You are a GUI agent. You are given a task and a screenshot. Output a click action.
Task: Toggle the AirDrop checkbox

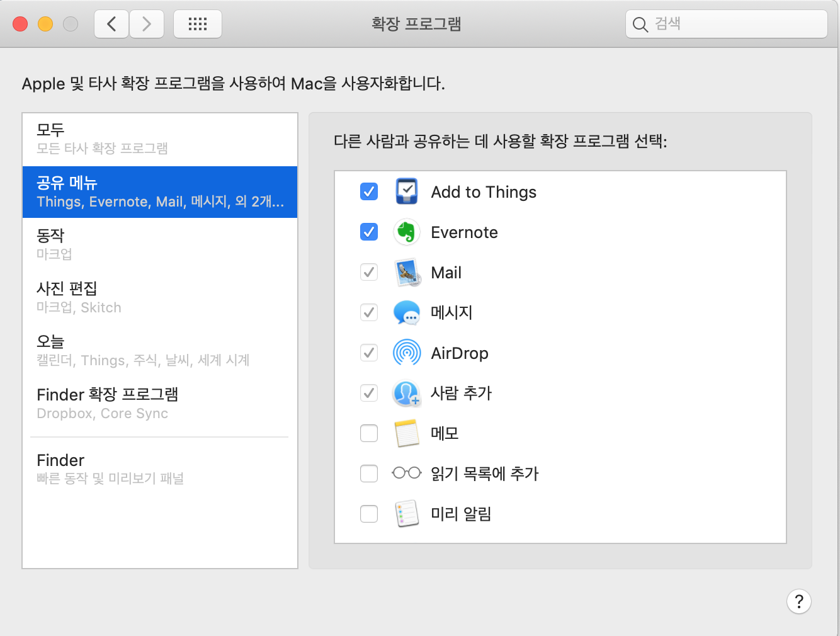pos(369,353)
